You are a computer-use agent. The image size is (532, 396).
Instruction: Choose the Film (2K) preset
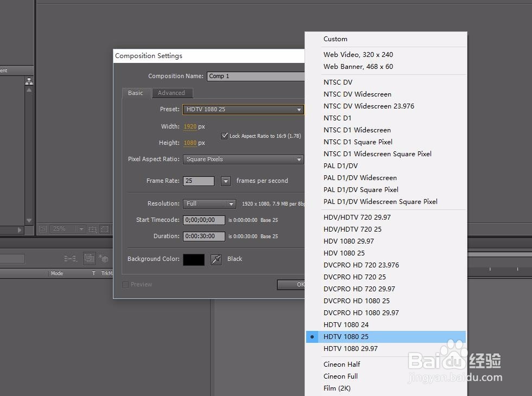386,388
